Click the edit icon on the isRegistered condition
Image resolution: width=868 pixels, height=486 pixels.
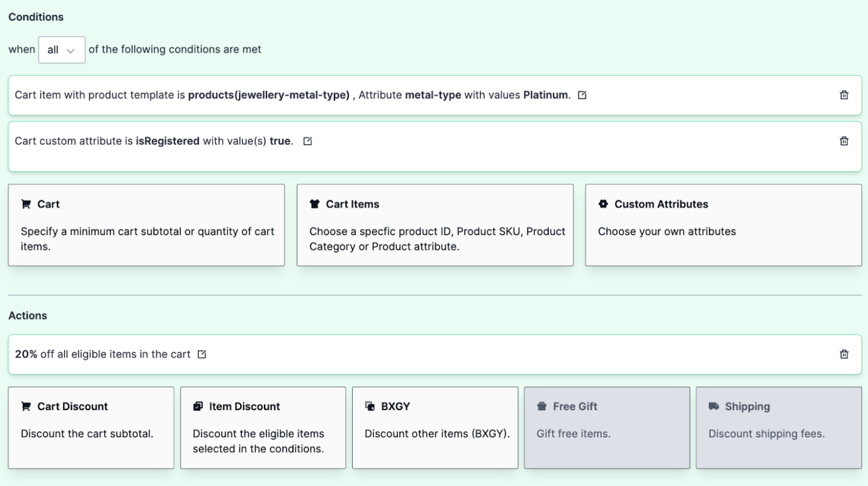coord(307,140)
